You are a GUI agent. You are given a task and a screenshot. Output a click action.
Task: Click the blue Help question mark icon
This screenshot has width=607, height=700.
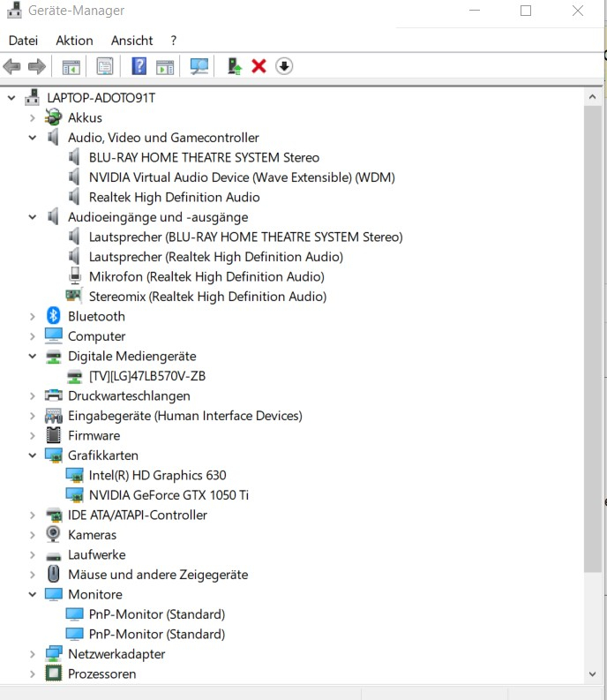coord(139,66)
